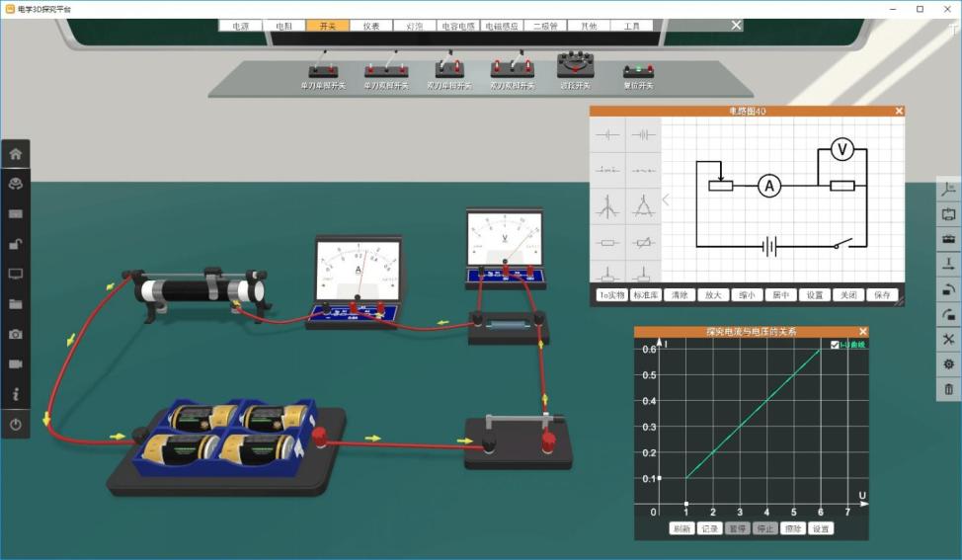Toggle the lock icon in left sidebar
The image size is (962, 560).
click(15, 244)
